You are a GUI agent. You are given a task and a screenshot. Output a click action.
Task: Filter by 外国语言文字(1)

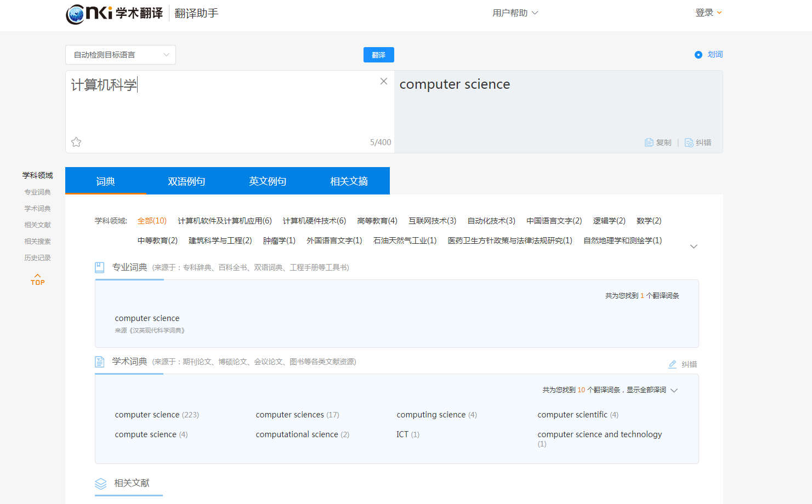click(x=334, y=240)
